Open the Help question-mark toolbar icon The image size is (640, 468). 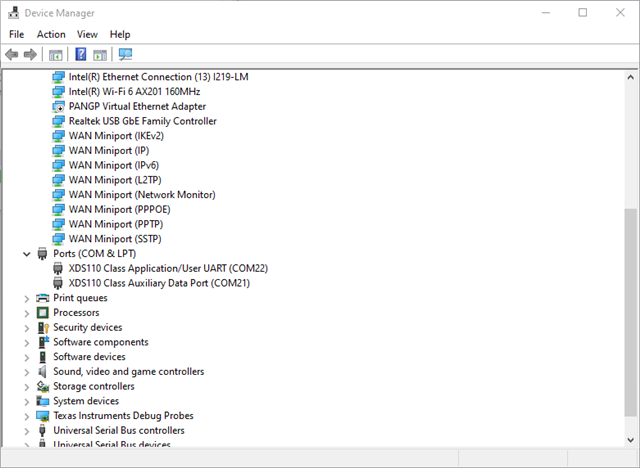(x=81, y=54)
